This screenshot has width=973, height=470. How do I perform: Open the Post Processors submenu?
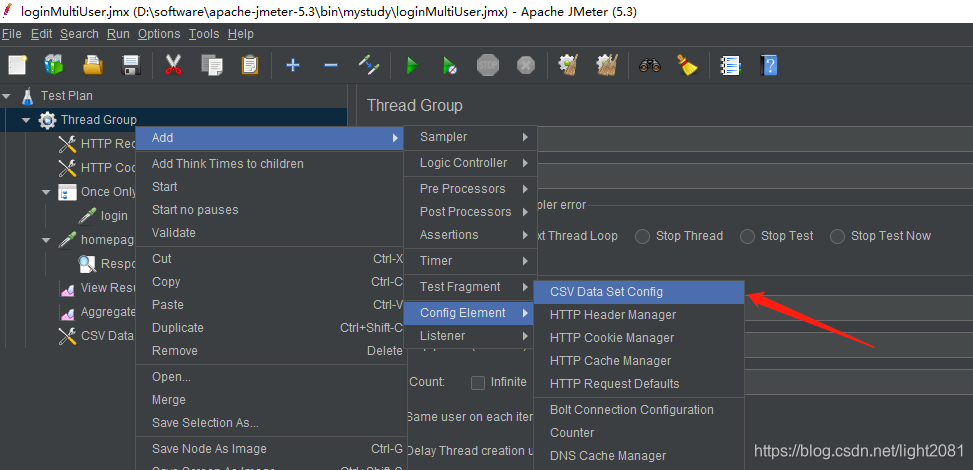click(x=470, y=212)
